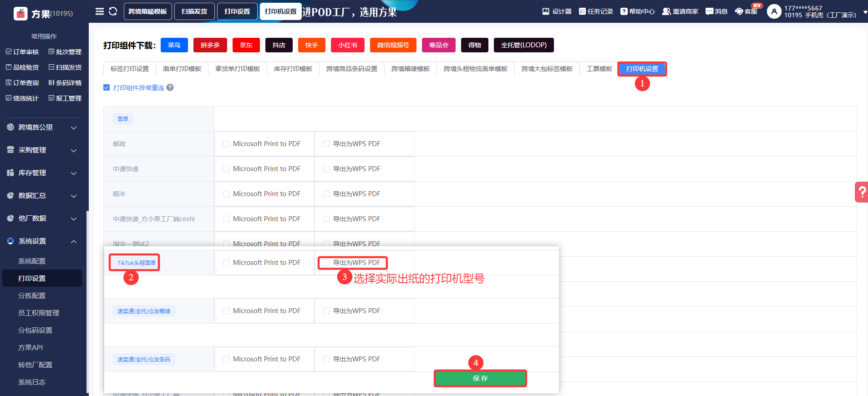868x396 pixels.
Task: Click the user avatar icon
Action: pyautogui.click(x=774, y=11)
